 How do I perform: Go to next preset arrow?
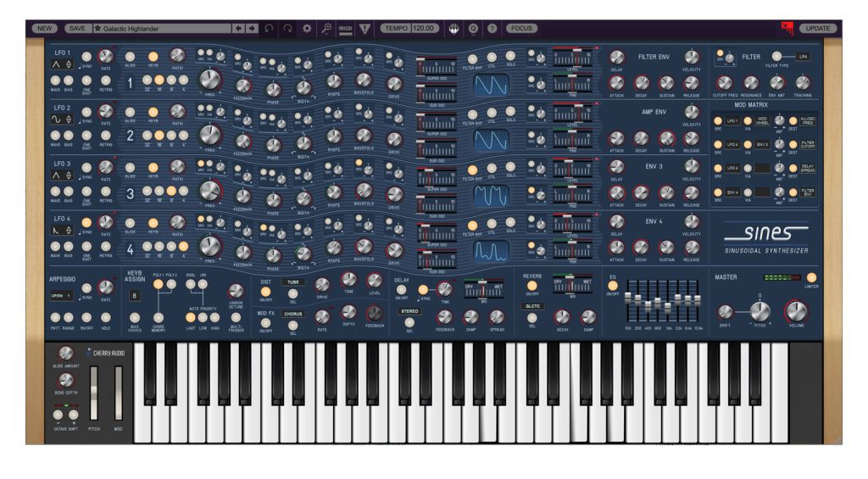coord(252,28)
